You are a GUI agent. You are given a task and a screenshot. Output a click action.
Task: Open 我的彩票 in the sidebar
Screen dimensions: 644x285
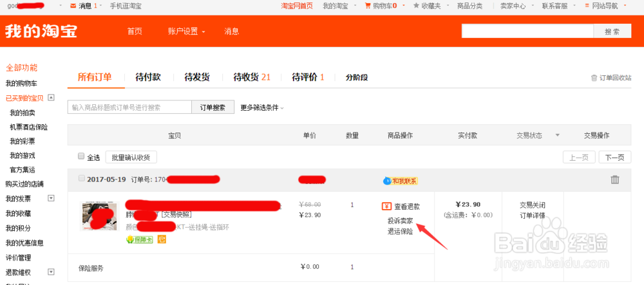tap(22, 142)
